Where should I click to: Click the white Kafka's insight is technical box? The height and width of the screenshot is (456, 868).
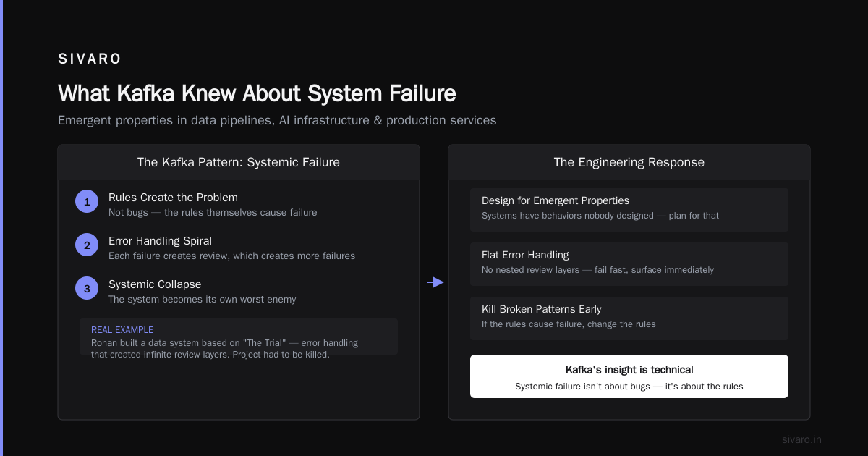629,376
